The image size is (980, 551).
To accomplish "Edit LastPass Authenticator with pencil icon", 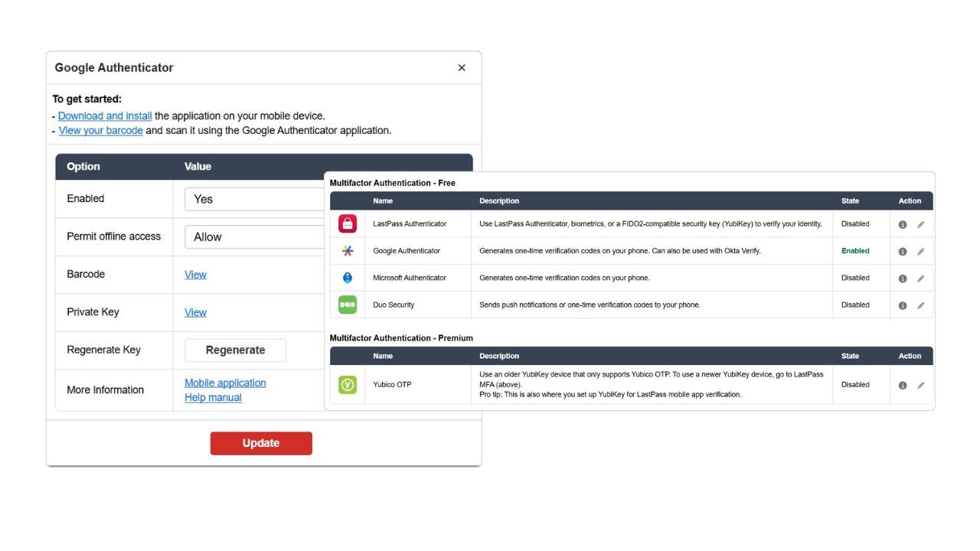I will 920,224.
